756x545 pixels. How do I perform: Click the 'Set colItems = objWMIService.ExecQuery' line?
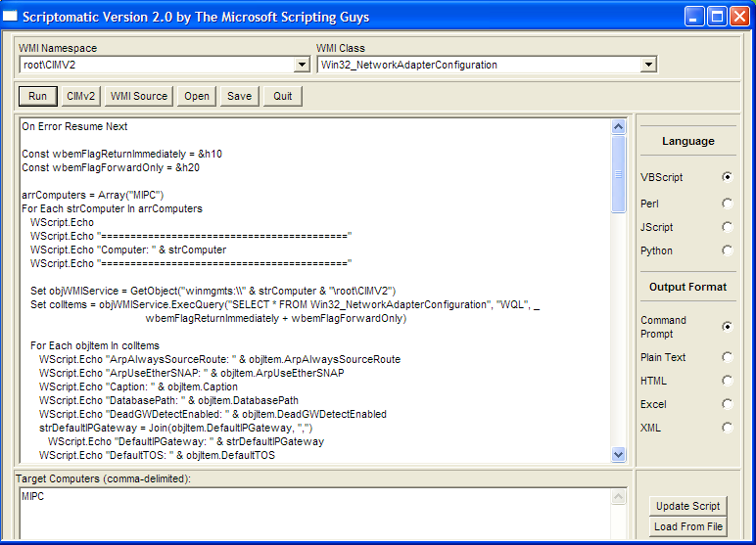[x=285, y=304]
